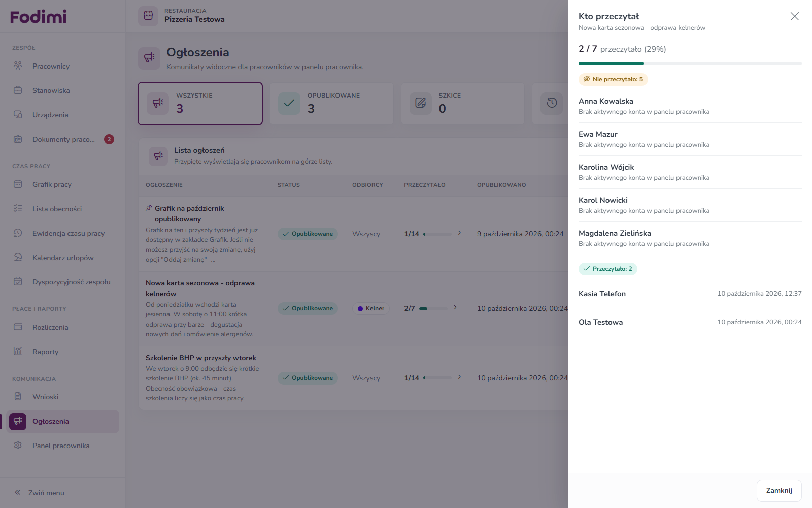Select the Wszystkie filter card
This screenshot has height=508, width=812.
[x=200, y=104]
